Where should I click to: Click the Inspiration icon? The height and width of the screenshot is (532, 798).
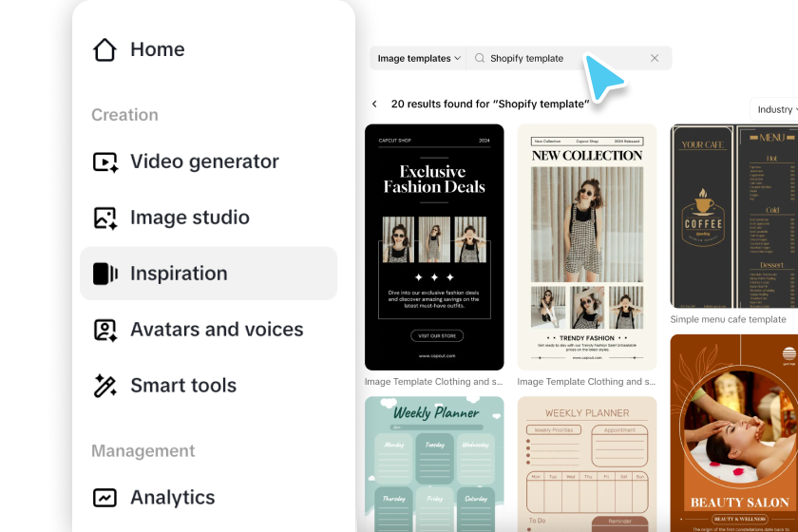104,274
